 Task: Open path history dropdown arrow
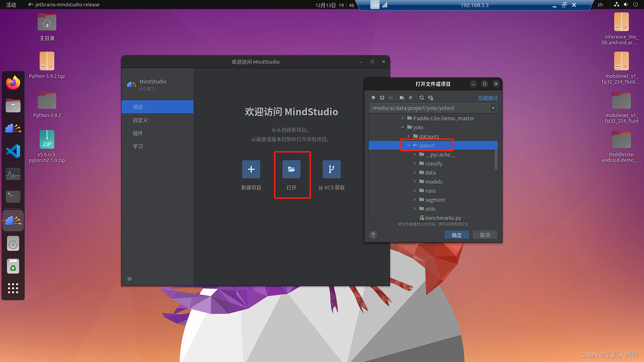[x=493, y=108]
